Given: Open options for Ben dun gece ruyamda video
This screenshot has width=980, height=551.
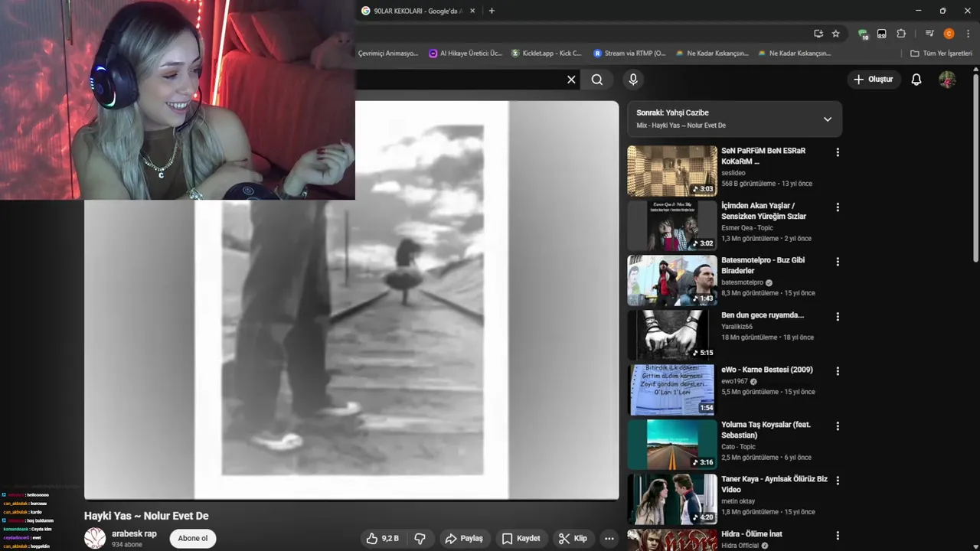Looking at the screenshot, I should [838, 317].
